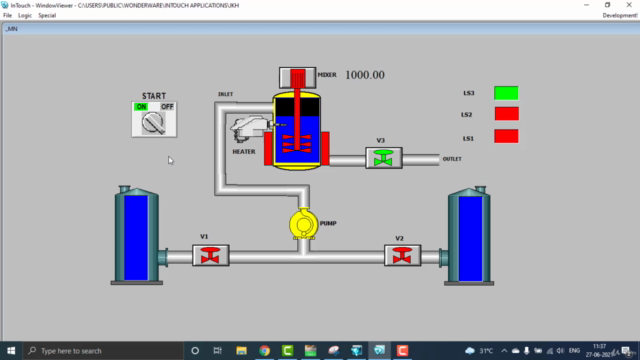Image resolution: width=640 pixels, height=360 pixels.
Task: Click the LS1 red level indicator
Action: coord(506,136)
